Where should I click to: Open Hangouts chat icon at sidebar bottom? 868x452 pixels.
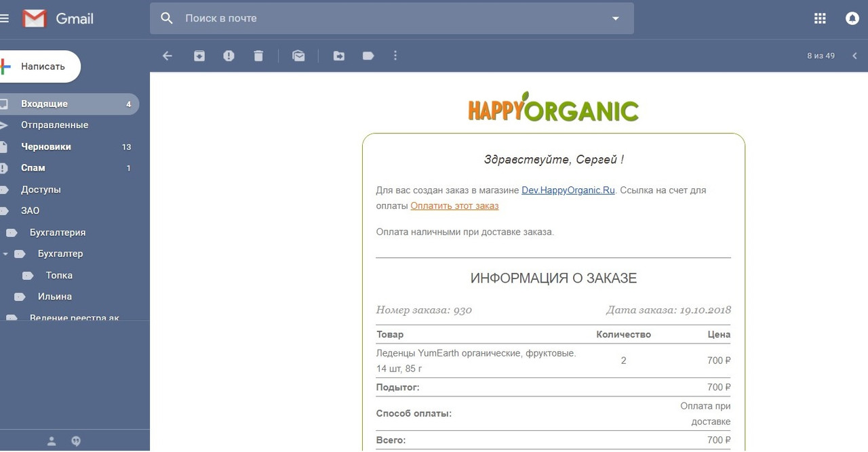pos(76,441)
